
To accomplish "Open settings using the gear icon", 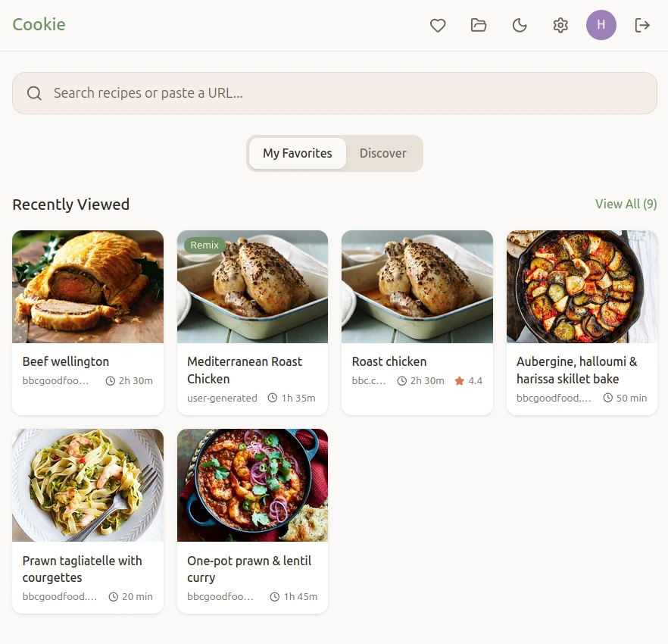I will coord(560,26).
